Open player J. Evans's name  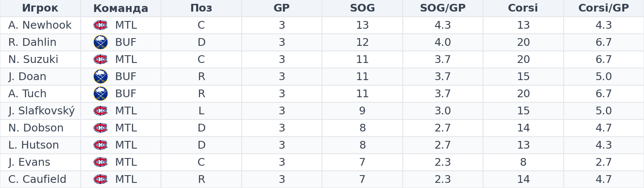coord(29,162)
